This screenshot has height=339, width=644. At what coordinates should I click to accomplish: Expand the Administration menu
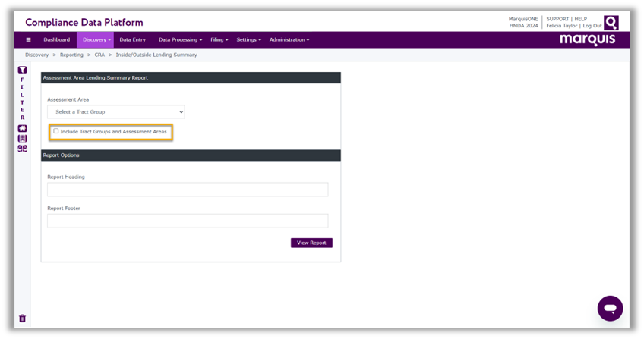pyautogui.click(x=289, y=39)
